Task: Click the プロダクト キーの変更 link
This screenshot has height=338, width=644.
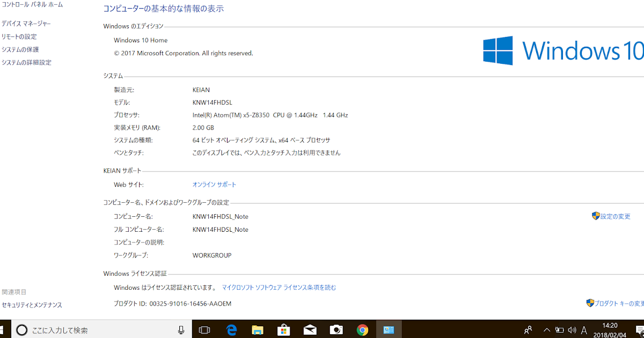Action: 619,303
